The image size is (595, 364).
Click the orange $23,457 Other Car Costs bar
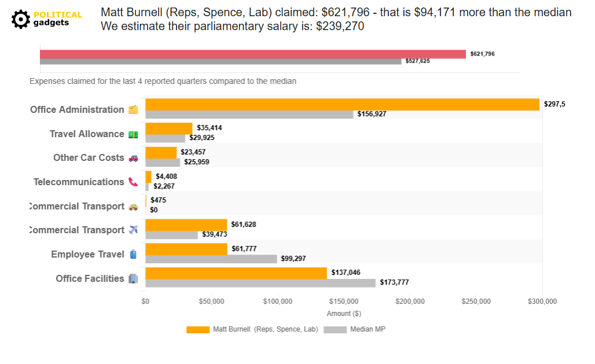tap(161, 153)
